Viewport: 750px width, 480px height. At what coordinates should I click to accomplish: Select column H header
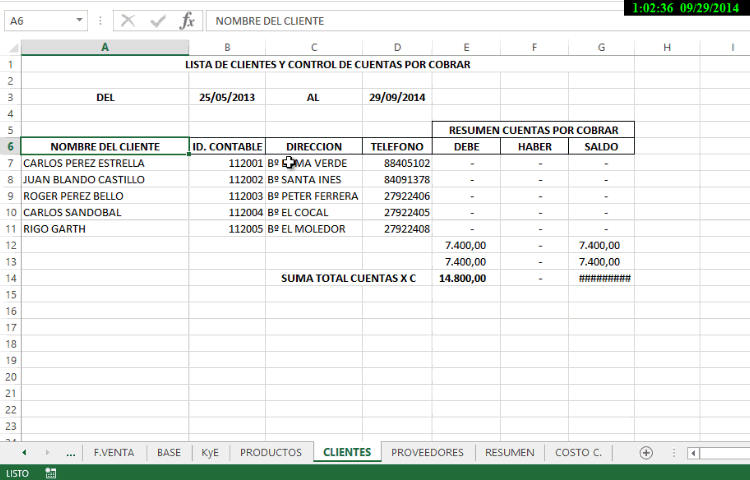coord(667,47)
